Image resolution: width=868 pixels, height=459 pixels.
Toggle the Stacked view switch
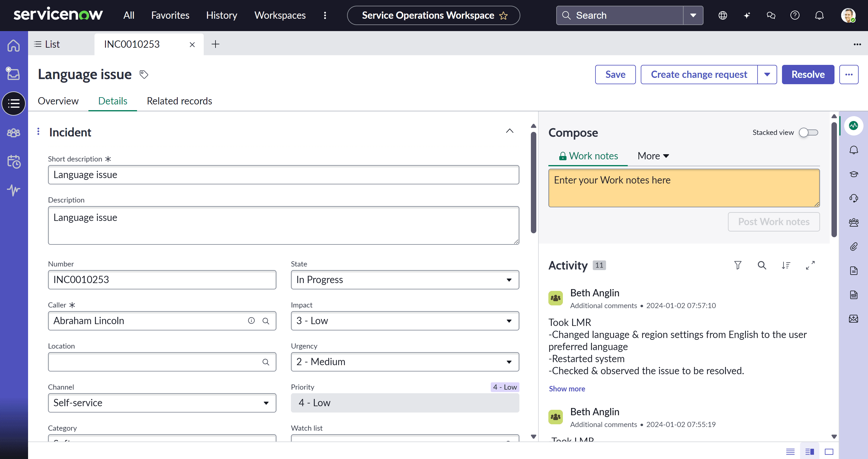[x=808, y=132]
